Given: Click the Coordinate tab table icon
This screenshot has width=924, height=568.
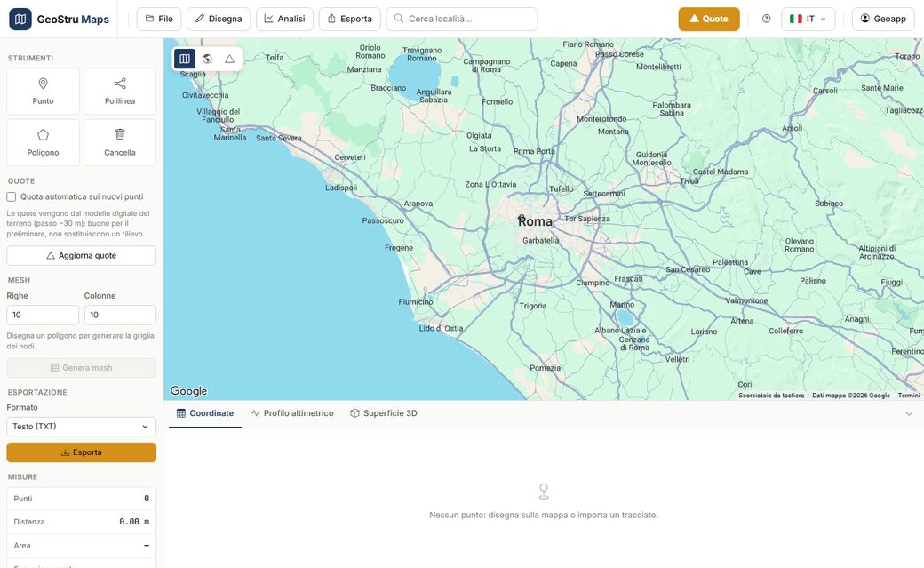Looking at the screenshot, I should 181,413.
